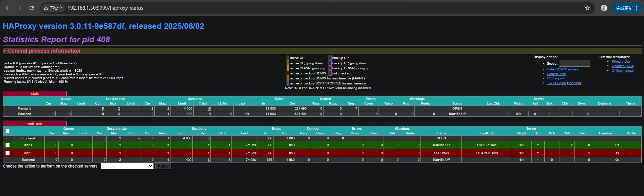Open the JSON export link
The height and width of the screenshot is (196, 644).
556,83
